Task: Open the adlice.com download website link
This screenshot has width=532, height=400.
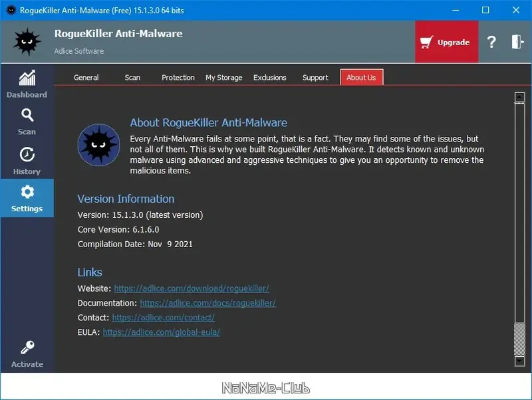Action: pyautogui.click(x=192, y=288)
